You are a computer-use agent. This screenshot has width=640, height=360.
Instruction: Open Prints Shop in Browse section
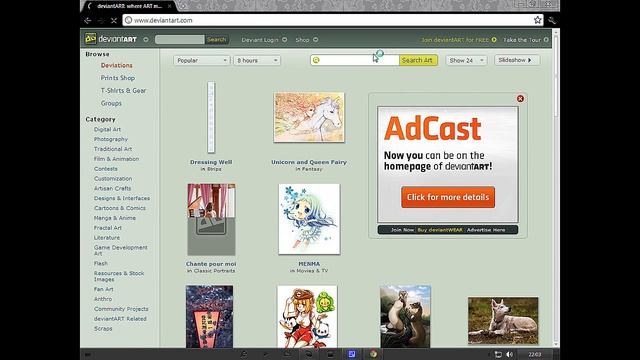coord(118,78)
